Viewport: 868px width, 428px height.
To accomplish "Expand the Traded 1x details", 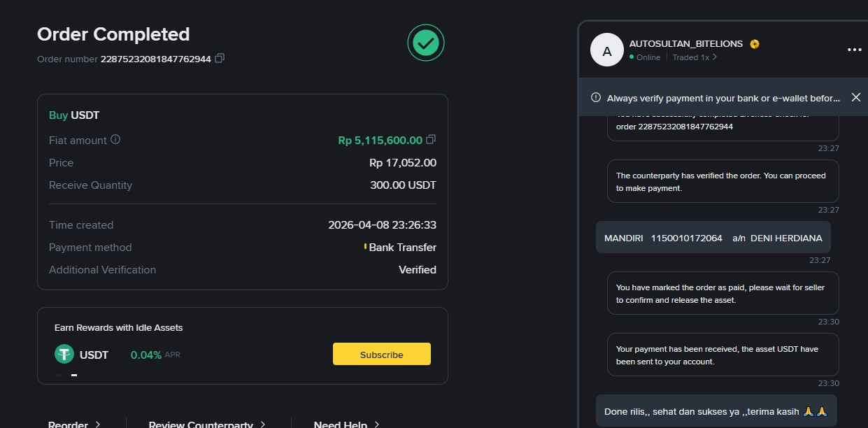I will click(x=695, y=57).
